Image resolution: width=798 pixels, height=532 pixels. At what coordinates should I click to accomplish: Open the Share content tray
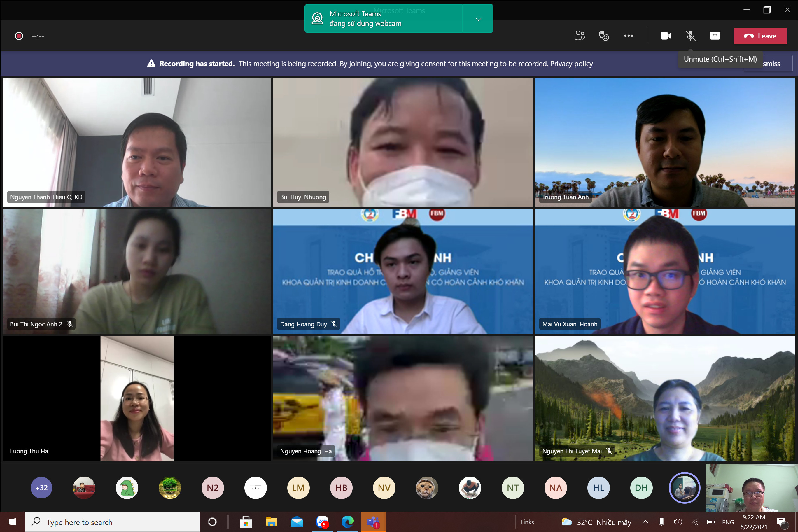715,36
